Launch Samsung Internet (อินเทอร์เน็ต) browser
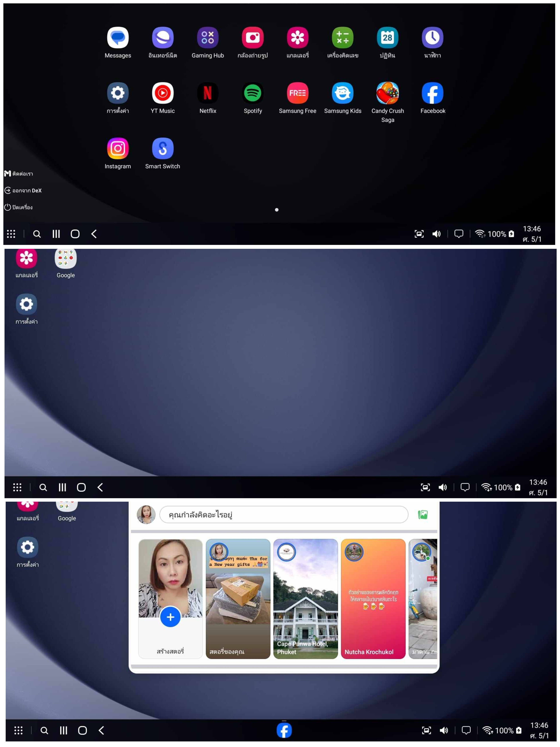 163,38
